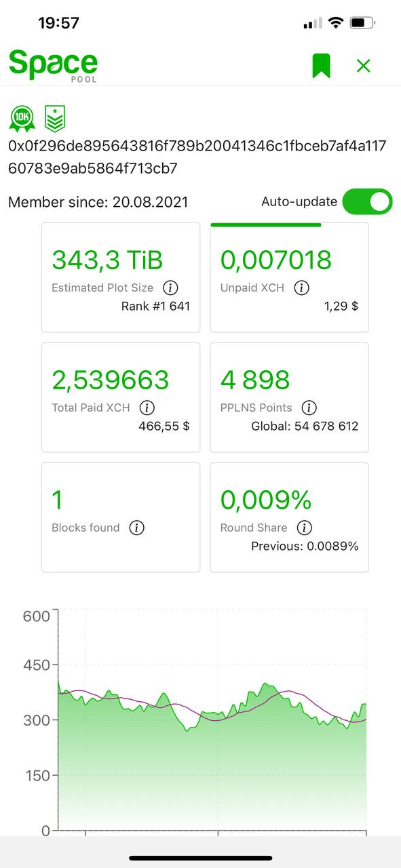Close the page with the green X
This screenshot has height=868, width=401.
(364, 66)
